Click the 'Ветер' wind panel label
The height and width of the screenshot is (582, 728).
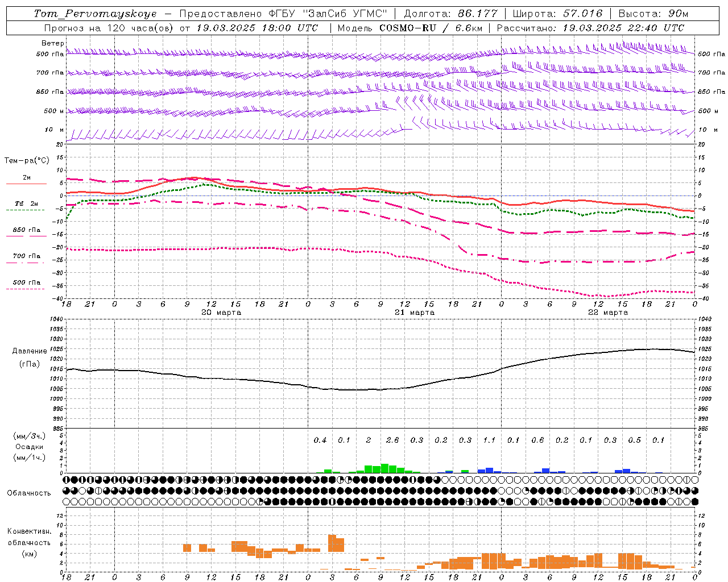pyautogui.click(x=53, y=43)
